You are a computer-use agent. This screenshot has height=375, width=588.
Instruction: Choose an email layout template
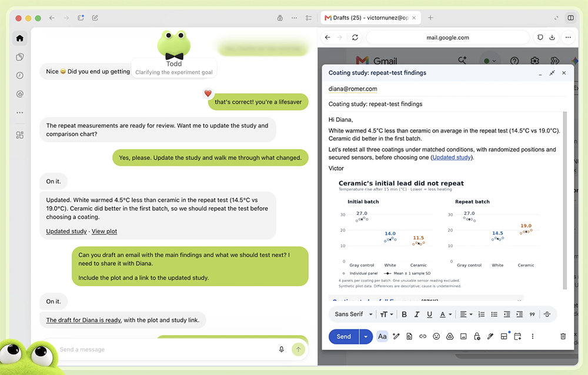[505, 336]
